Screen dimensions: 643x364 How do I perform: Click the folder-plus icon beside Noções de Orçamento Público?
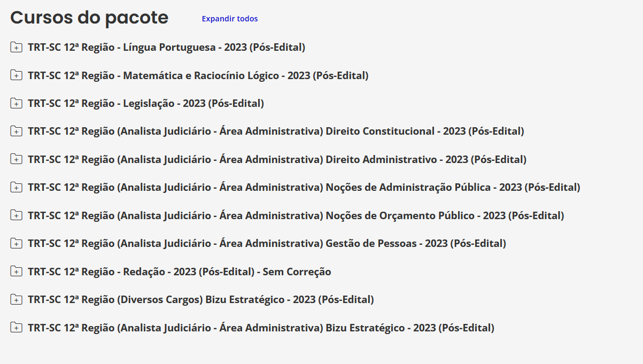(x=16, y=215)
